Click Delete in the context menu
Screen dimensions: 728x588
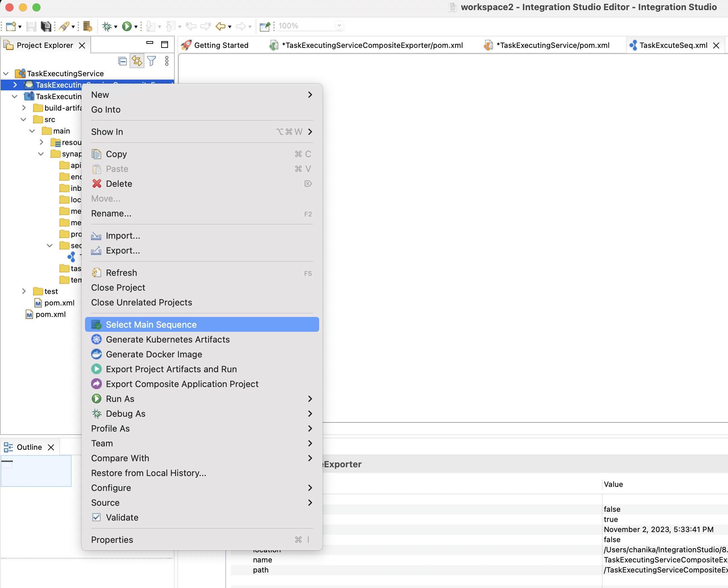202,184
